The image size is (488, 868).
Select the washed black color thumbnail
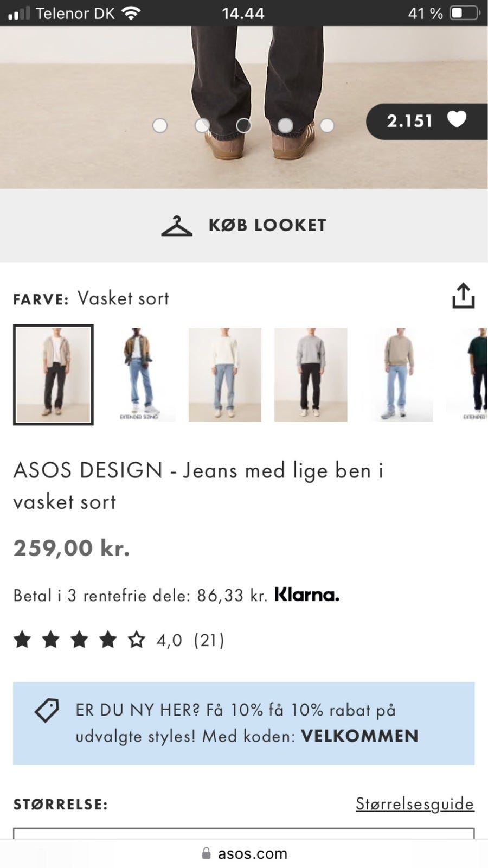click(x=53, y=374)
